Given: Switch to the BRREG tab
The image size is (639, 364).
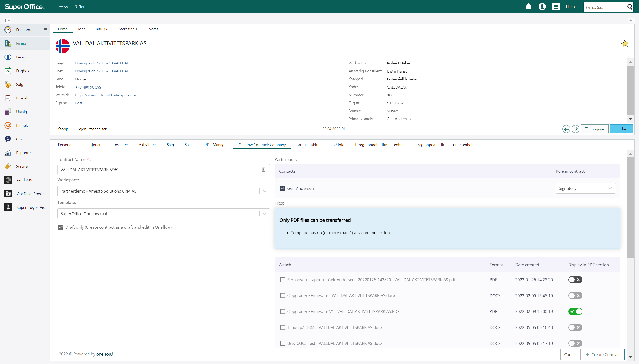Looking at the screenshot, I should pos(101,29).
